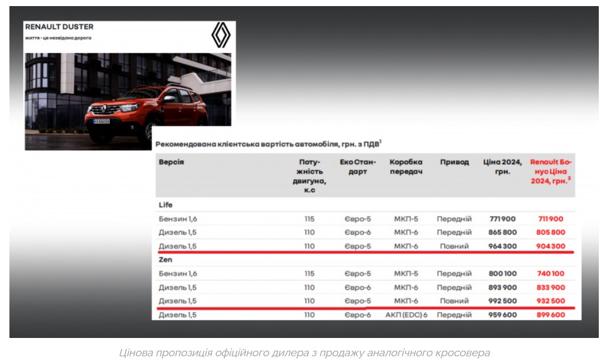Click the Еко Стандарт column header

(x=358, y=167)
